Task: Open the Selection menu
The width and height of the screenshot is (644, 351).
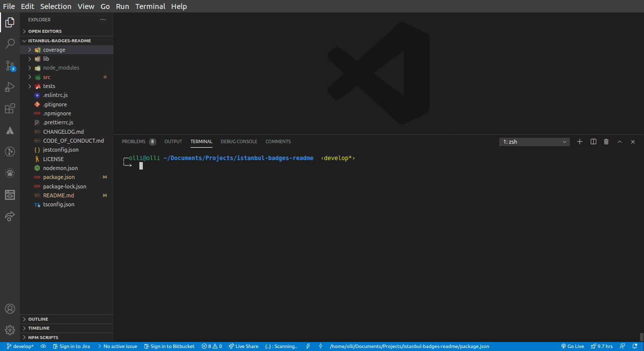Action: coord(56,6)
